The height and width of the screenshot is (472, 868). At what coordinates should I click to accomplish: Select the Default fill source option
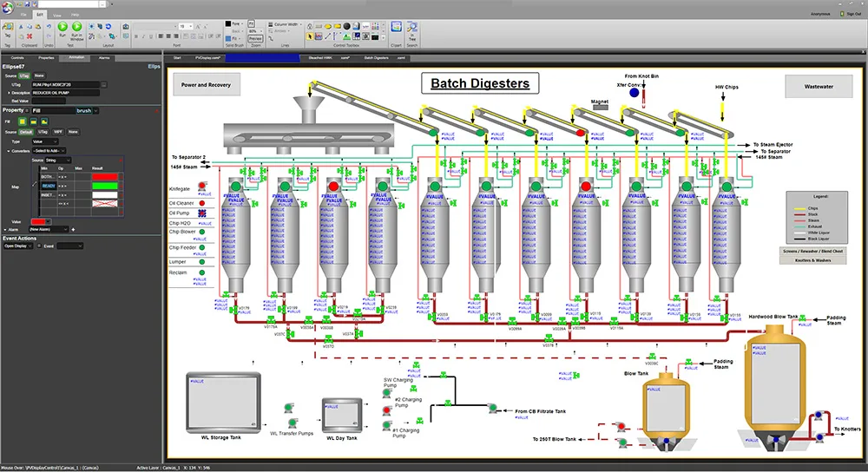point(26,131)
